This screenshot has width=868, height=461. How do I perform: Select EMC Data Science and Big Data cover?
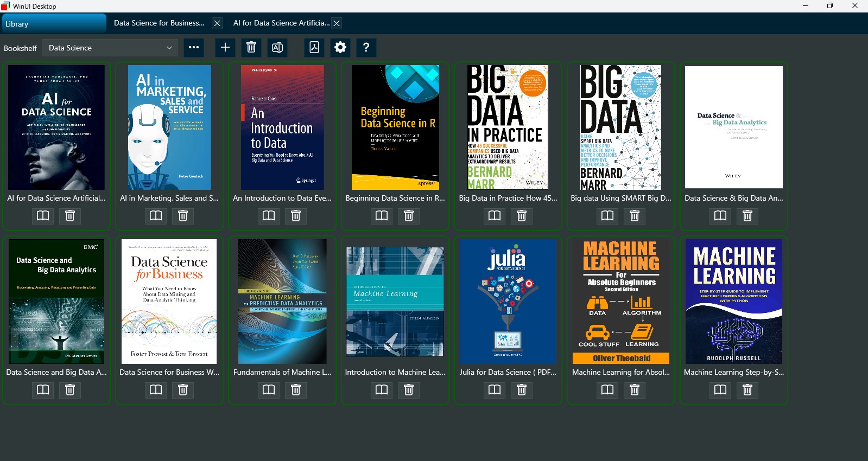(x=56, y=302)
